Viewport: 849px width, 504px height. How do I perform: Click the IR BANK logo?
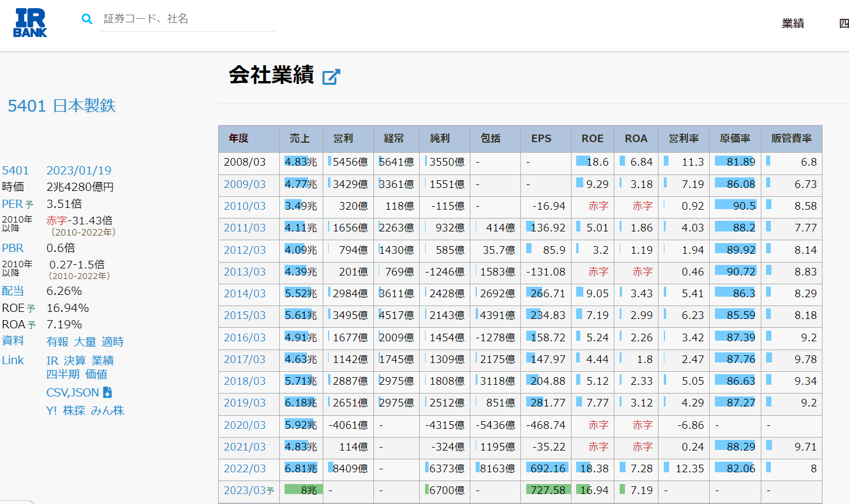[30, 23]
